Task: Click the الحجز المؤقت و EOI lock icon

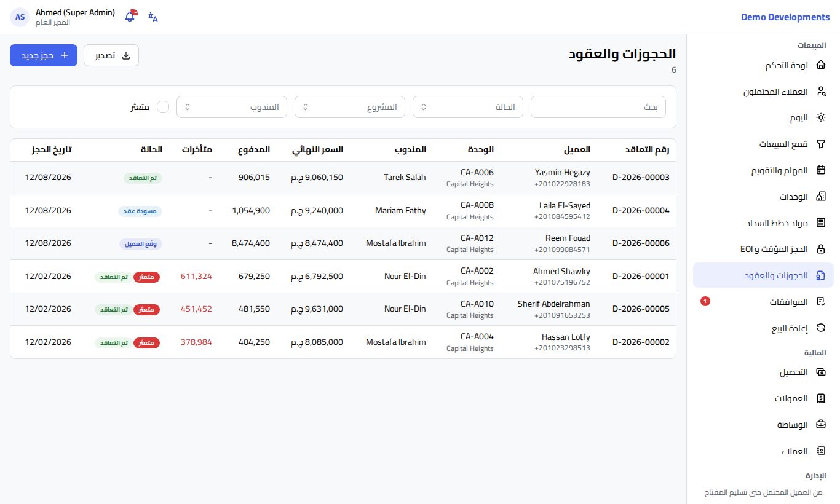Action: [820, 249]
